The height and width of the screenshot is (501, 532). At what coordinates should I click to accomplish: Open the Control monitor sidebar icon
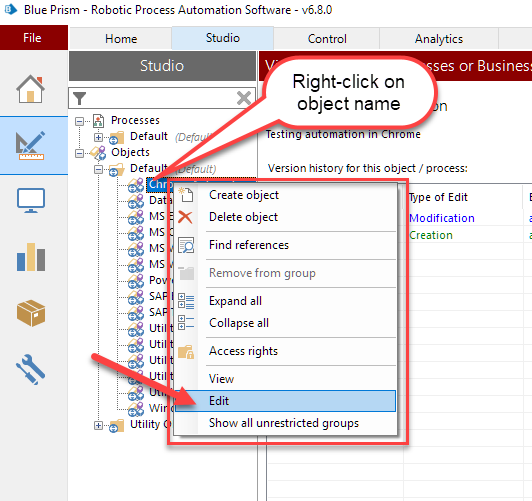coord(31,200)
